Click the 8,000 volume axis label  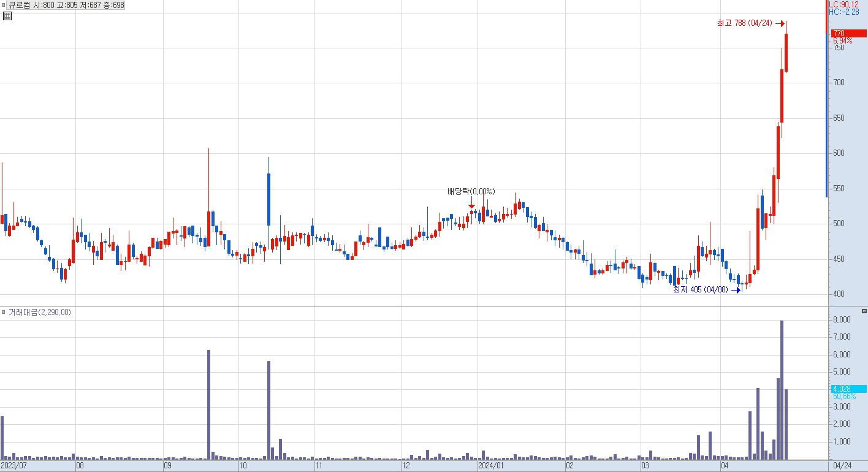pos(841,320)
